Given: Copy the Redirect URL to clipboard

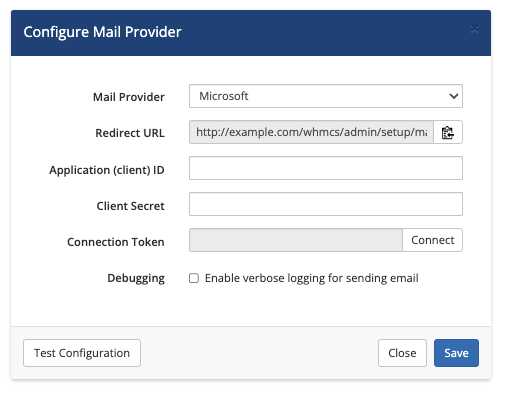Looking at the screenshot, I should pos(448,132).
